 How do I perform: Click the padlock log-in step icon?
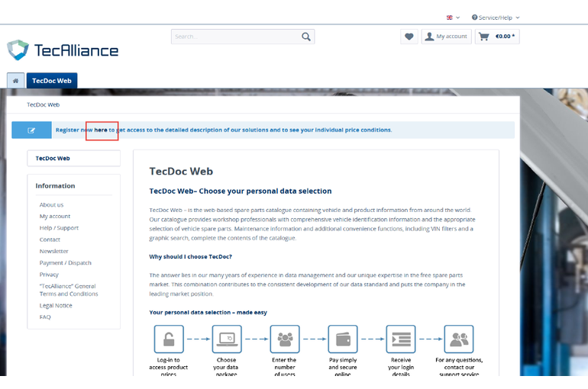[168, 339]
